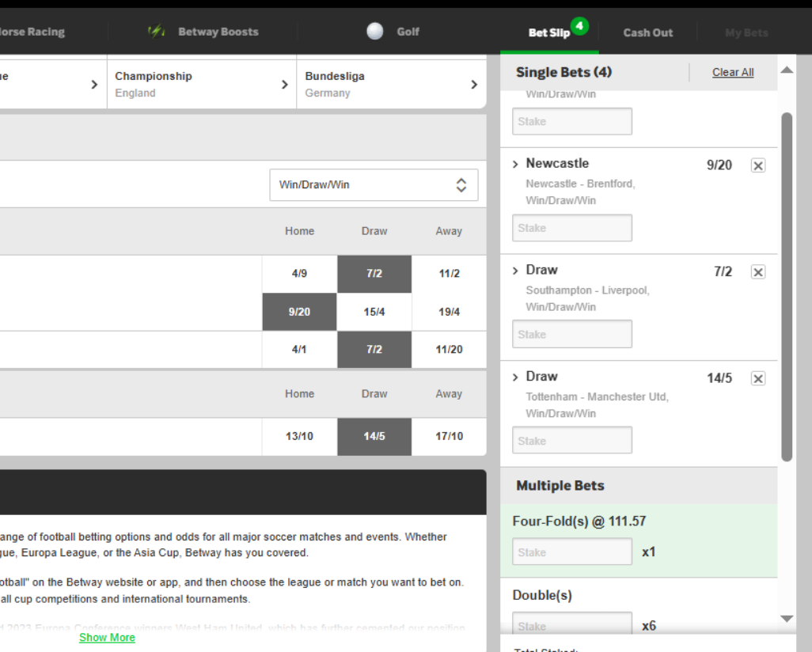Image resolution: width=812 pixels, height=652 pixels.
Task: Click the Multiple Bets heading
Action: pyautogui.click(x=560, y=486)
